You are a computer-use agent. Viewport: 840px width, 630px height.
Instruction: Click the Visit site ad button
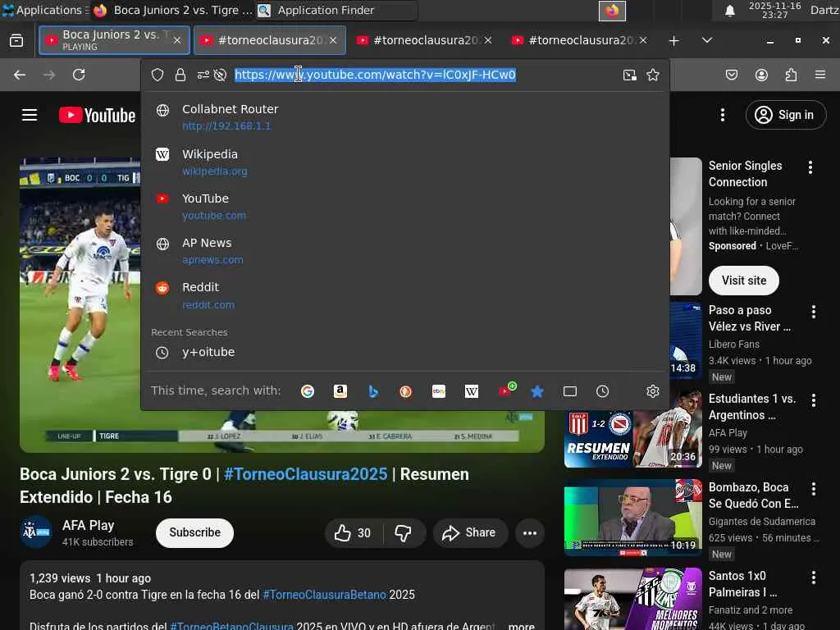pyautogui.click(x=743, y=281)
